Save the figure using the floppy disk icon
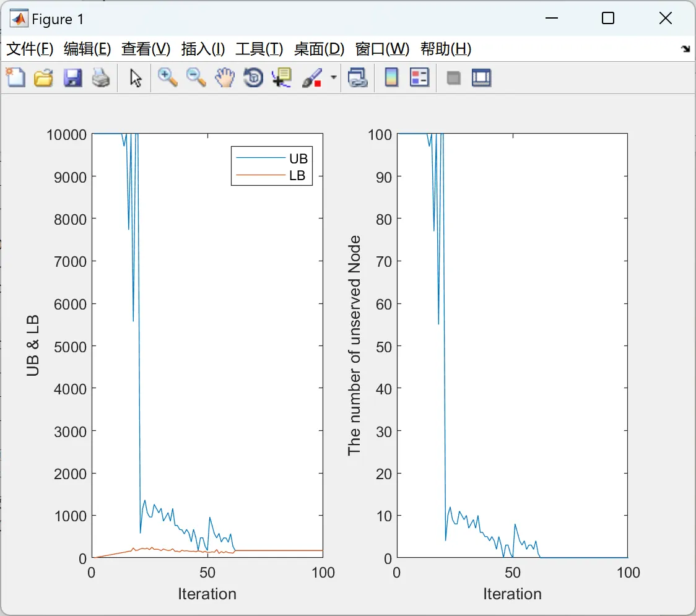Viewport: 696px width, 616px height. tap(72, 77)
